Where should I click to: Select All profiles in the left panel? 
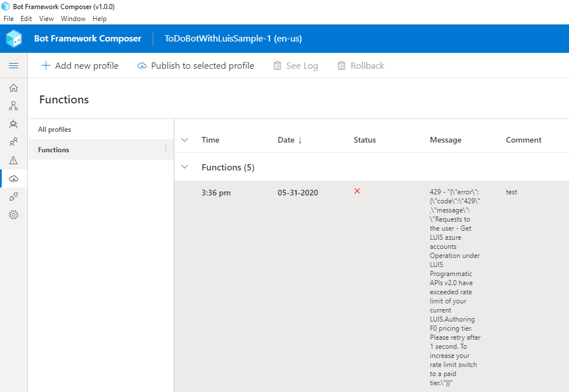53,129
